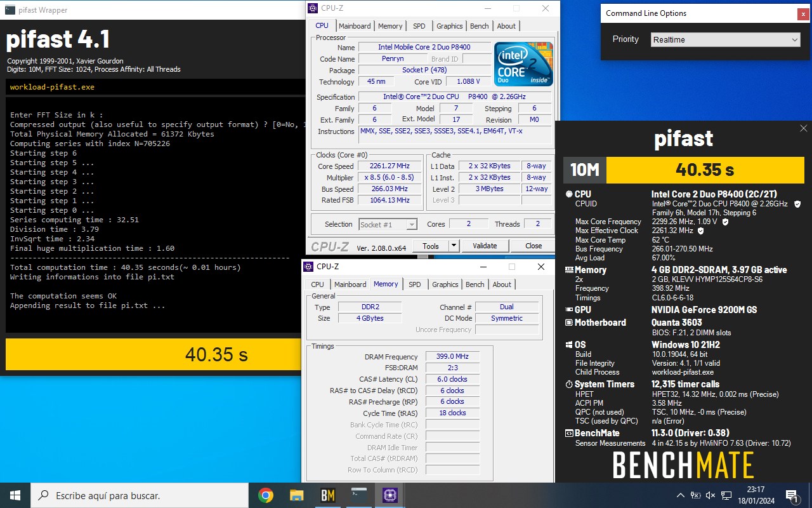Open Bench tab in upper CPU-Z
Image resolution: width=812 pixels, height=508 pixels.
(480, 26)
